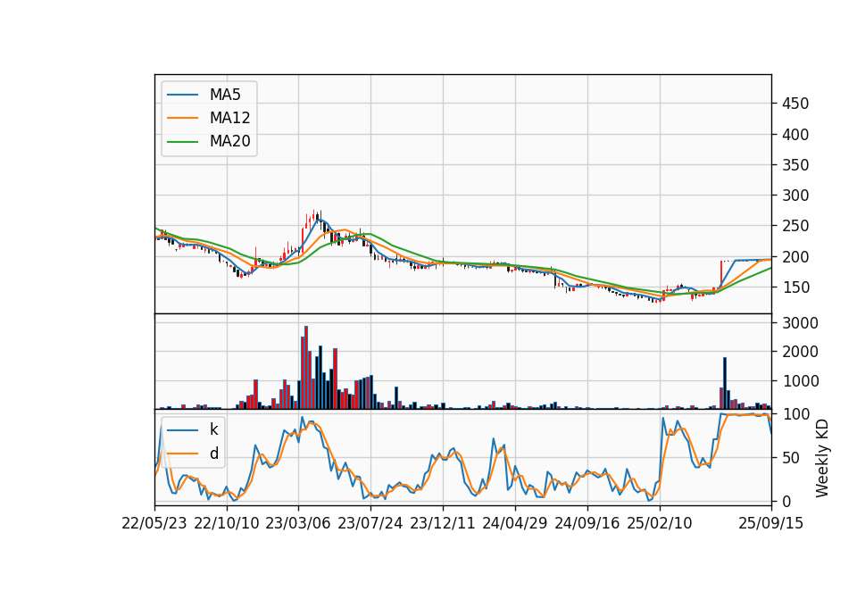
Task: Click the k legend label
Action: coord(213,429)
